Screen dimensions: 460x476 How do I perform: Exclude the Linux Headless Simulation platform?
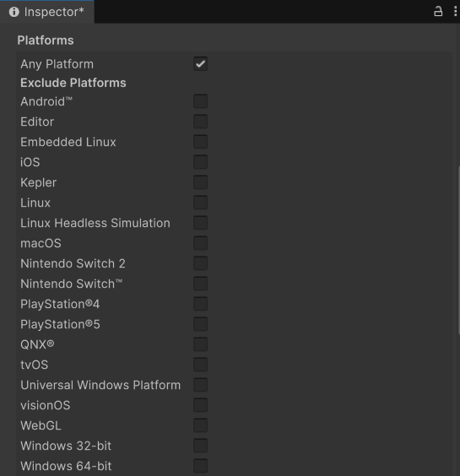tap(200, 223)
